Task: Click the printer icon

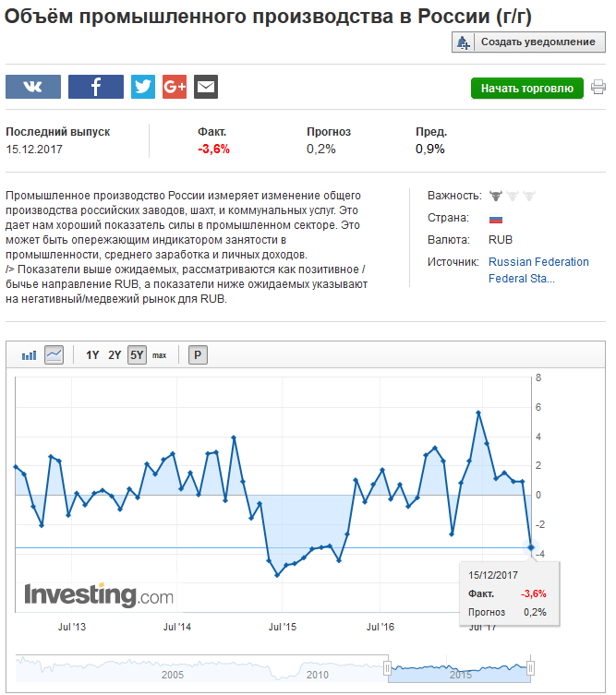Action: click(x=598, y=88)
